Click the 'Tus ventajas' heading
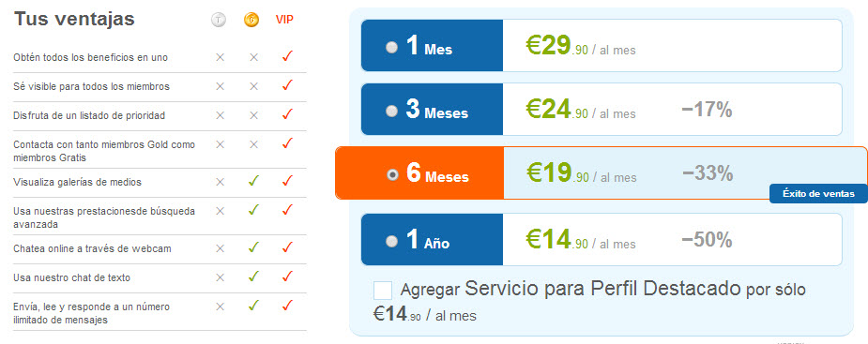The height and width of the screenshot is (344, 868). [x=74, y=19]
